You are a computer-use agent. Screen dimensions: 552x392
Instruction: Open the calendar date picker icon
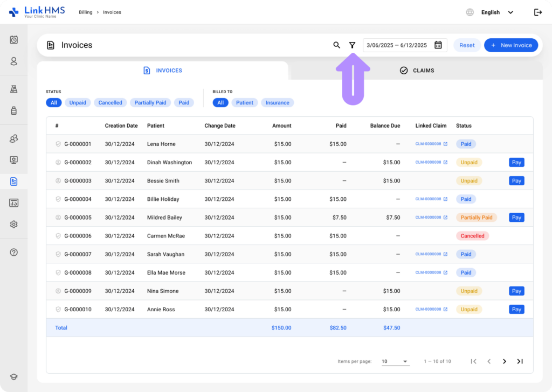[x=438, y=45]
